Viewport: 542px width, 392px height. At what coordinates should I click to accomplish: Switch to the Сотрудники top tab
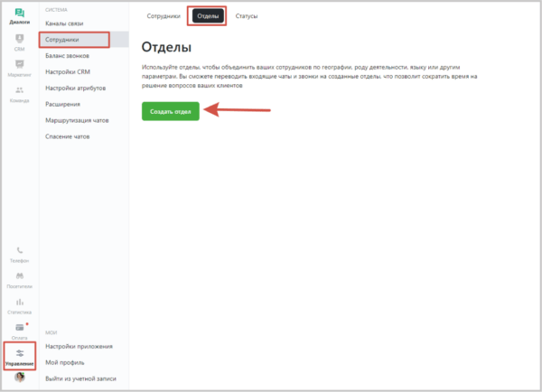click(164, 16)
